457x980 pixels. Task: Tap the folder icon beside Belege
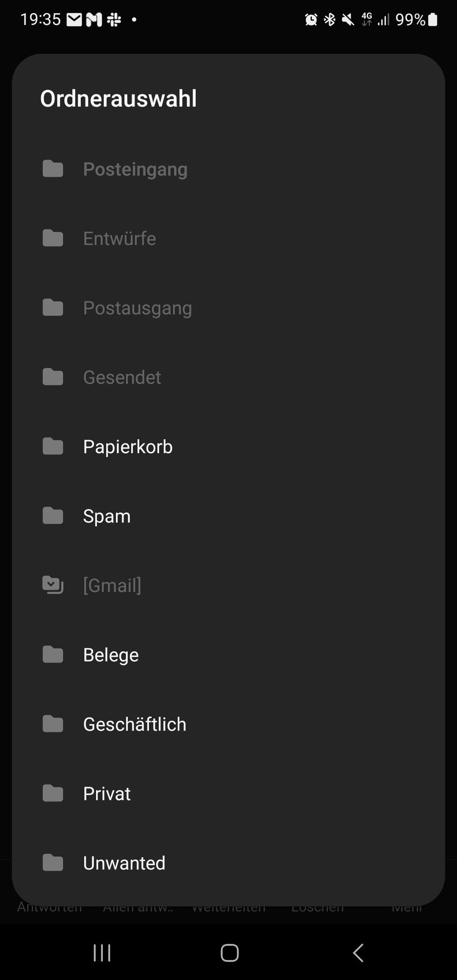(x=53, y=654)
